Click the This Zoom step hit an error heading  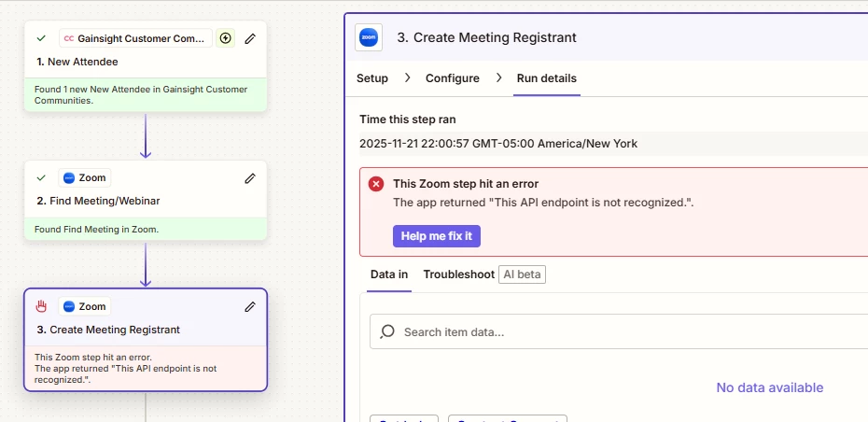coord(466,184)
